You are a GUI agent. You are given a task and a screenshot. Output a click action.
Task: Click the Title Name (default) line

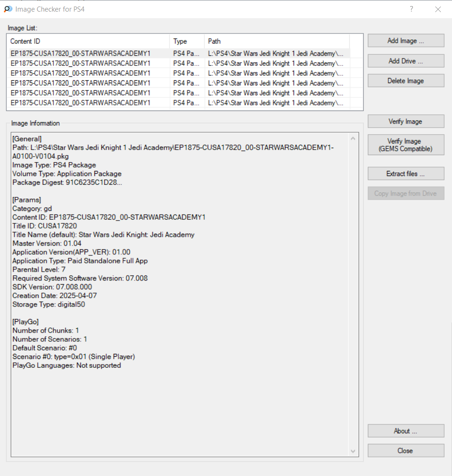coord(103,235)
